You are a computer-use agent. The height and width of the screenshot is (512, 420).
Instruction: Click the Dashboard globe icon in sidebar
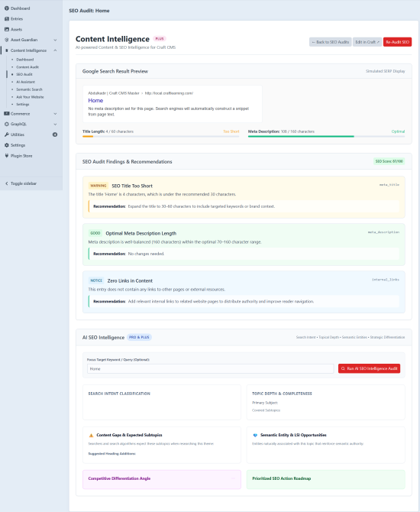(7, 8)
